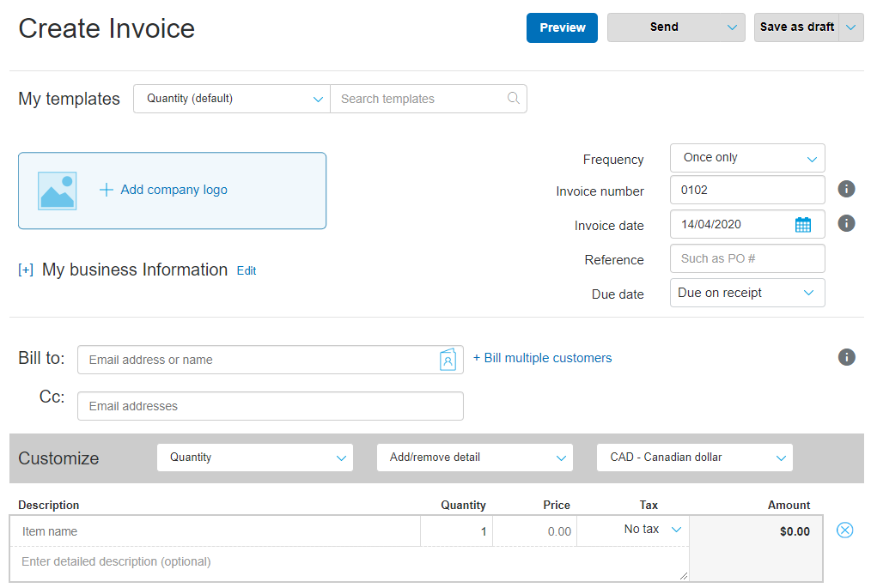Screen dimensions: 871x588
Task: Click the Send button
Action: (663, 27)
